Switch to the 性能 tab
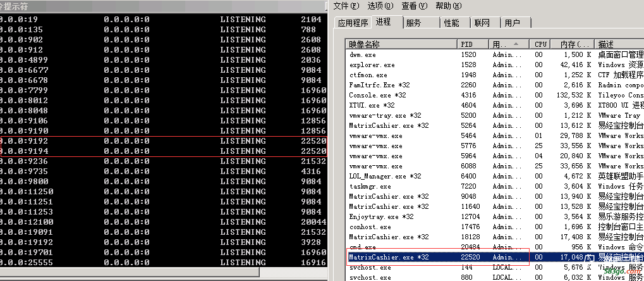 [451, 23]
